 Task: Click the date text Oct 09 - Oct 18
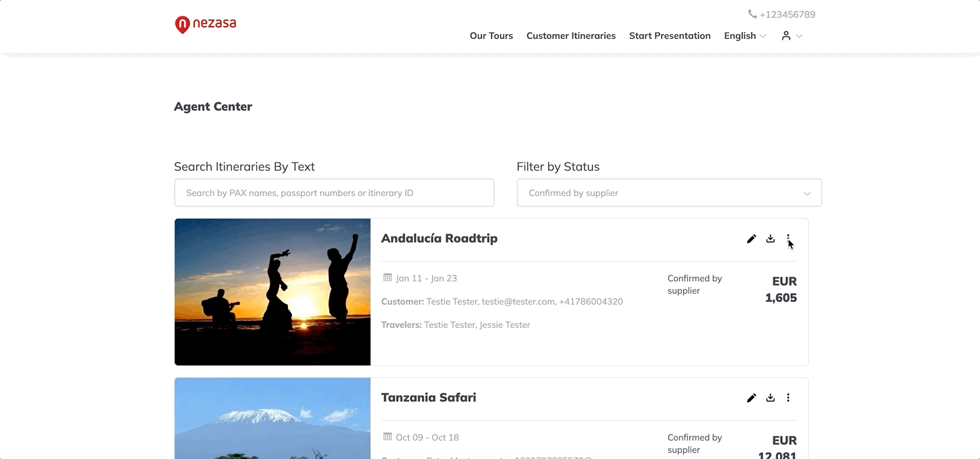pos(427,437)
